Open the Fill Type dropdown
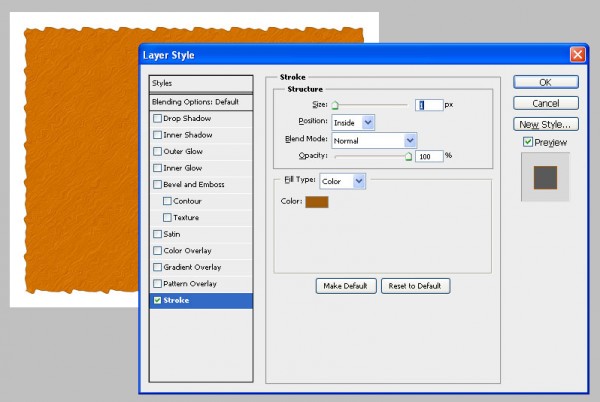 click(x=342, y=181)
